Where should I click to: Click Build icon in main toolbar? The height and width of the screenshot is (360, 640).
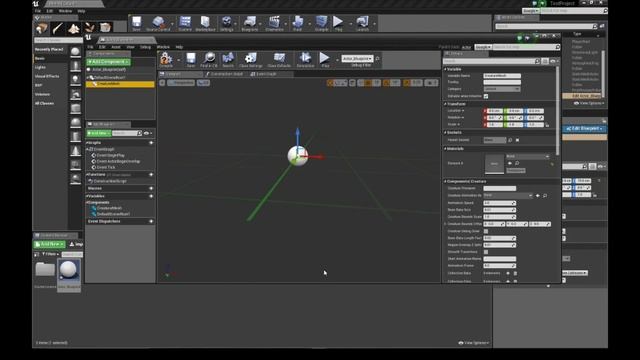click(x=298, y=23)
